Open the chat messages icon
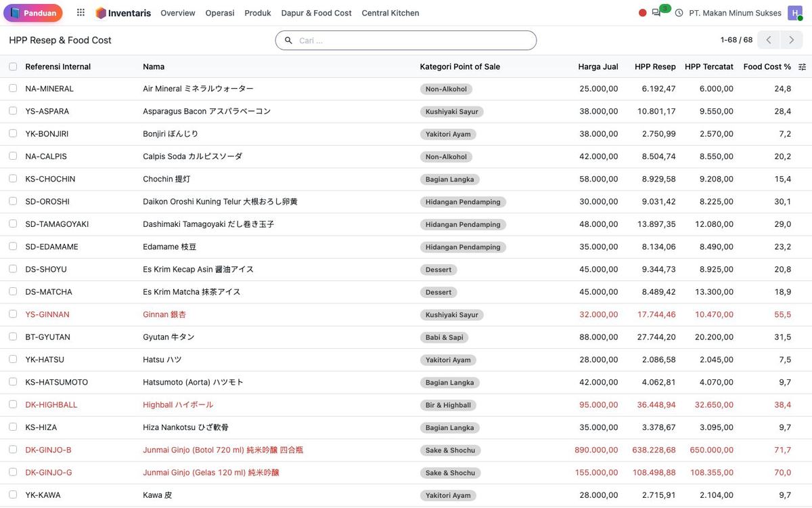 [x=656, y=13]
